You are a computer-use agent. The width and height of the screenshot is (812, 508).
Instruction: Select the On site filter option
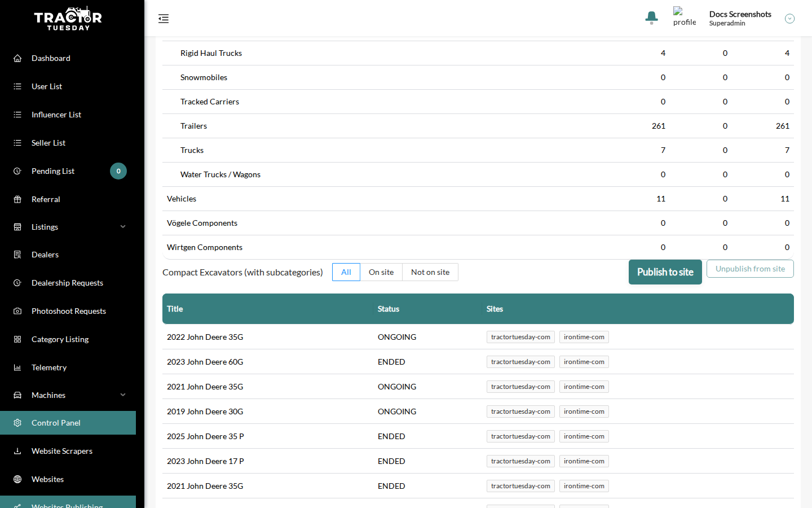[381, 272]
